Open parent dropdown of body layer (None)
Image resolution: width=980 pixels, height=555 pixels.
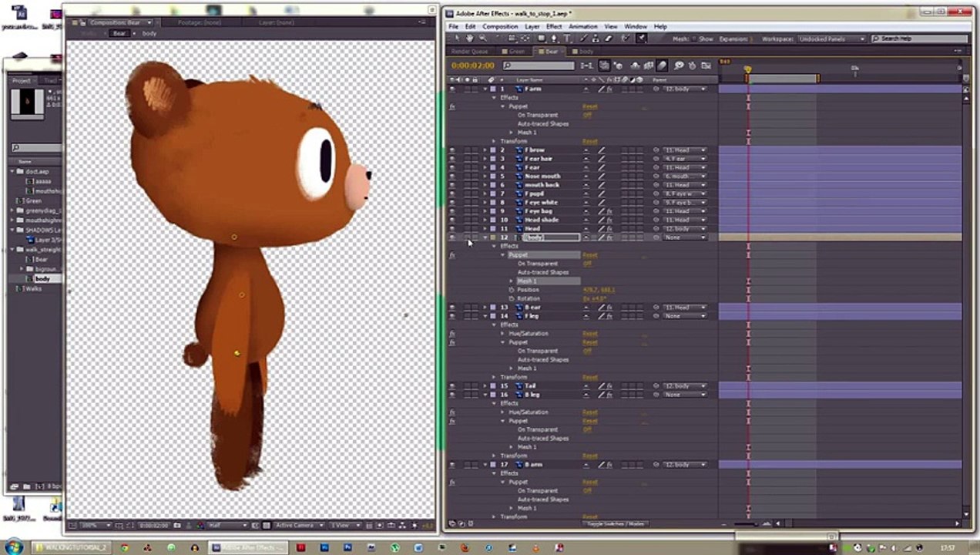[x=685, y=237]
